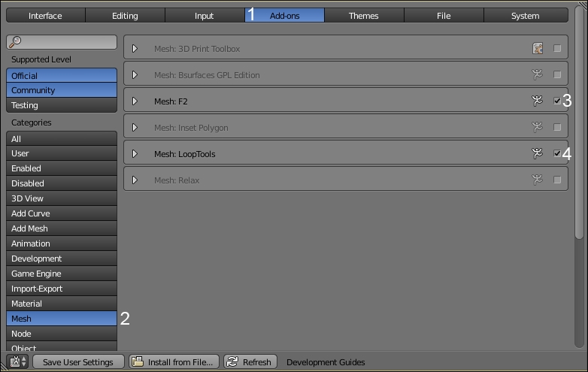Screen dimensions: 588x372
Task: Select the Animation category
Action: coord(62,243)
